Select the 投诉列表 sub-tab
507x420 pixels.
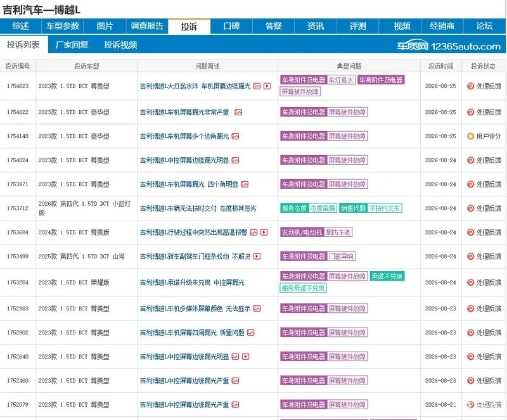(x=23, y=44)
